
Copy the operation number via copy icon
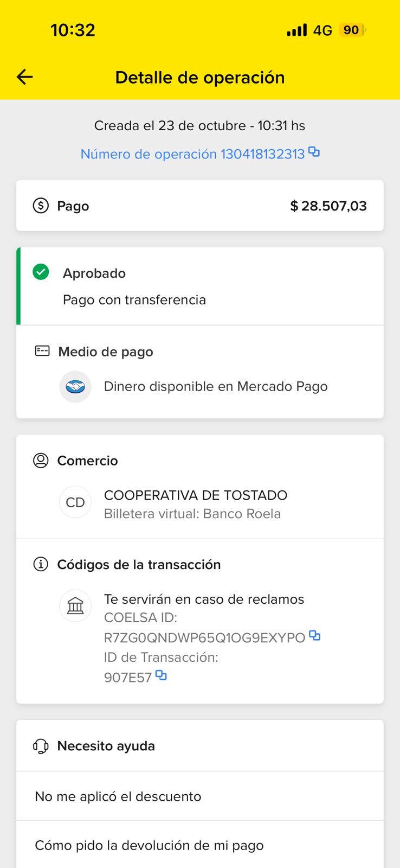click(314, 152)
